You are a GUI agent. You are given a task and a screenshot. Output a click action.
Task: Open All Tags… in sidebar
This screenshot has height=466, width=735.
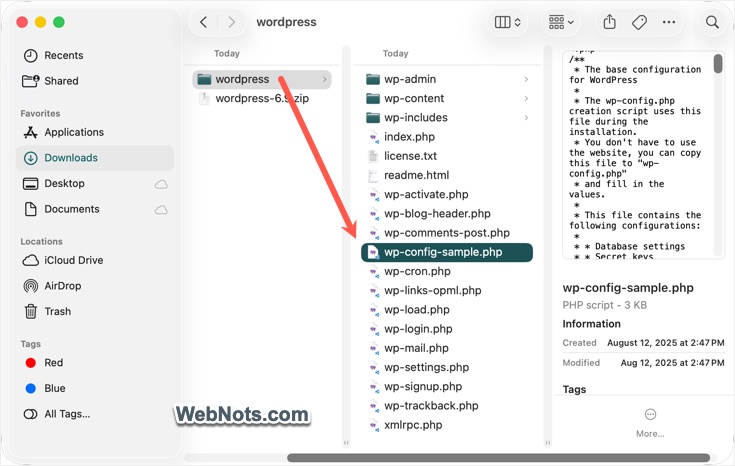coord(96,414)
